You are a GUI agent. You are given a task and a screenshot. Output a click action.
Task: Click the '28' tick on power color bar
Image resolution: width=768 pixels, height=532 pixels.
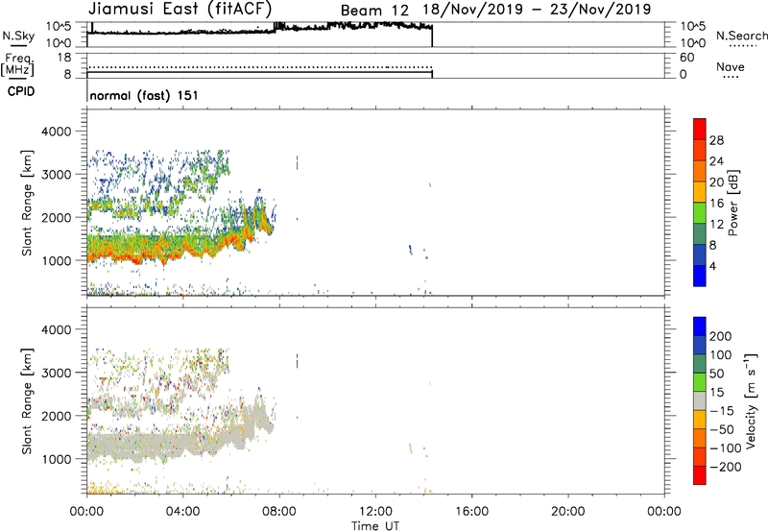click(716, 140)
